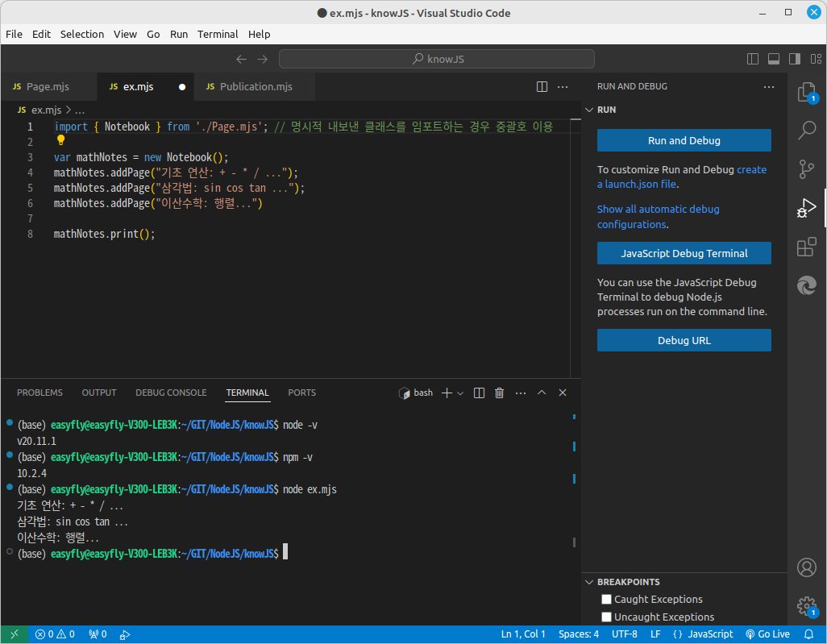Open Source Control view icon
Viewport: 827px width, 644px height.
806,169
